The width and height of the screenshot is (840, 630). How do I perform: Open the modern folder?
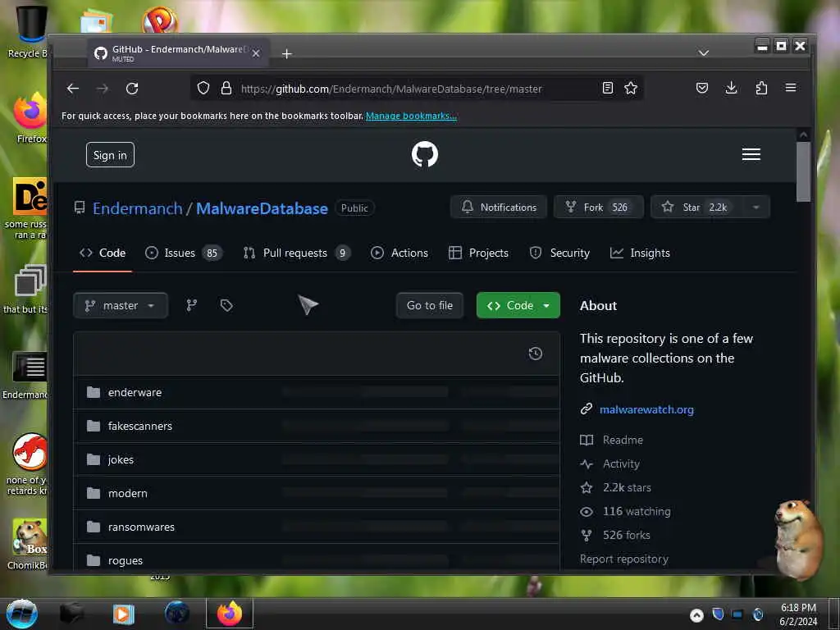pyautogui.click(x=127, y=493)
